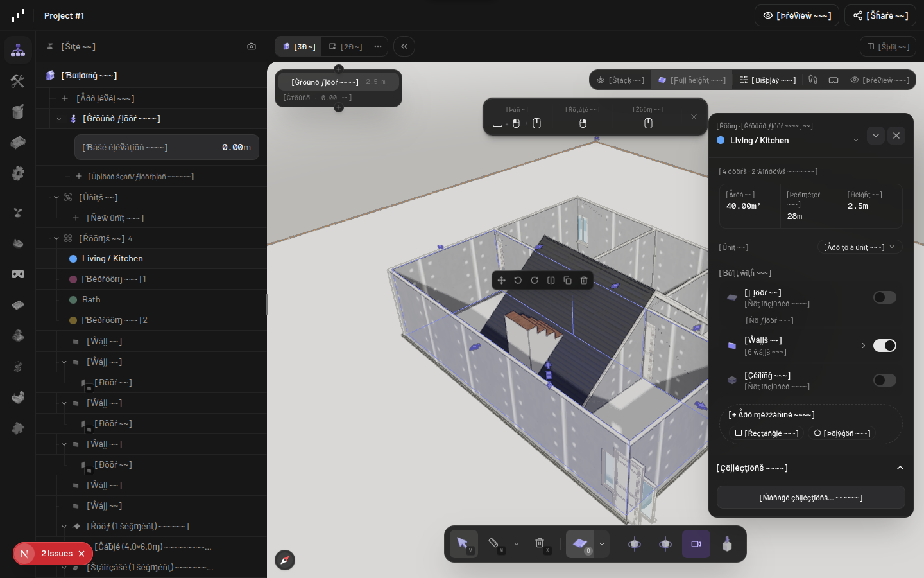Viewport: 924px width, 578px height.
Task: Rotate clockwise in floating object toolbar
Action: (535, 280)
